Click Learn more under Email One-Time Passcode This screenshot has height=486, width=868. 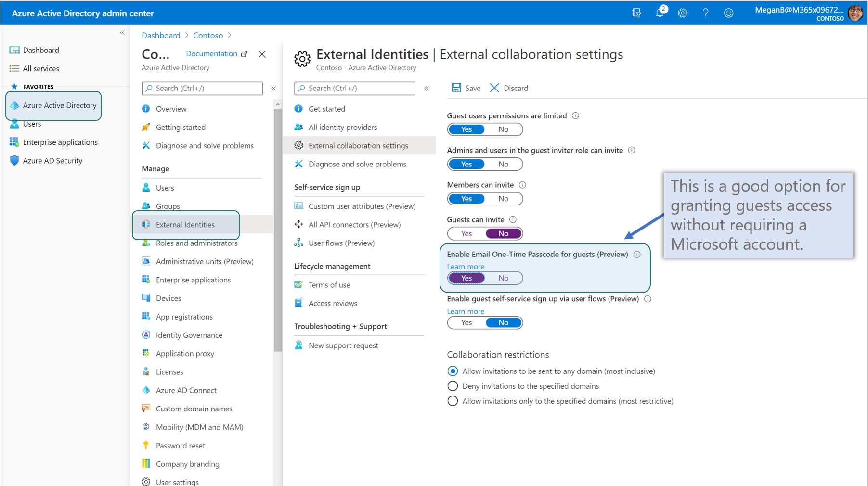(466, 266)
